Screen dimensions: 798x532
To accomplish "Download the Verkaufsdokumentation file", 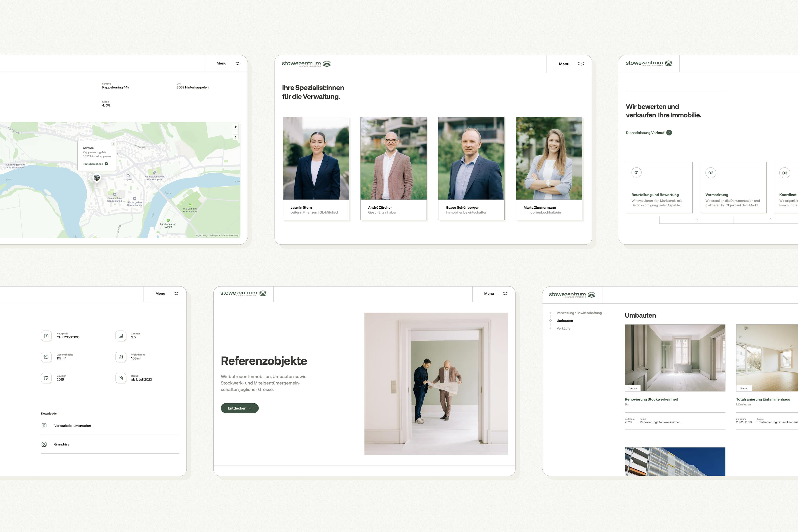I will pyautogui.click(x=110, y=426).
